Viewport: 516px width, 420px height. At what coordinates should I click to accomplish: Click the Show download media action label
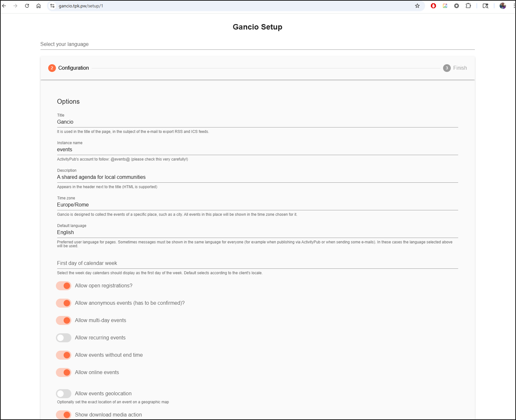coord(108,415)
